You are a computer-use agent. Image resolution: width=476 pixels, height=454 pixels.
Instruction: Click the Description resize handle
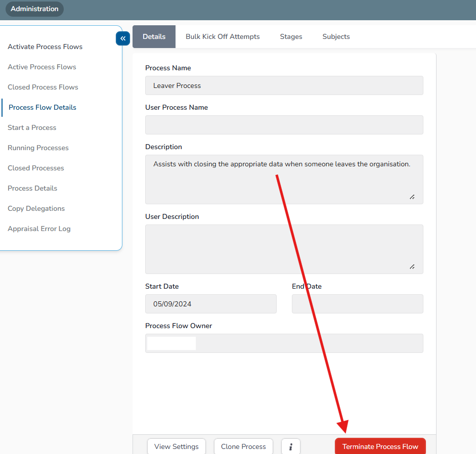[412, 197]
